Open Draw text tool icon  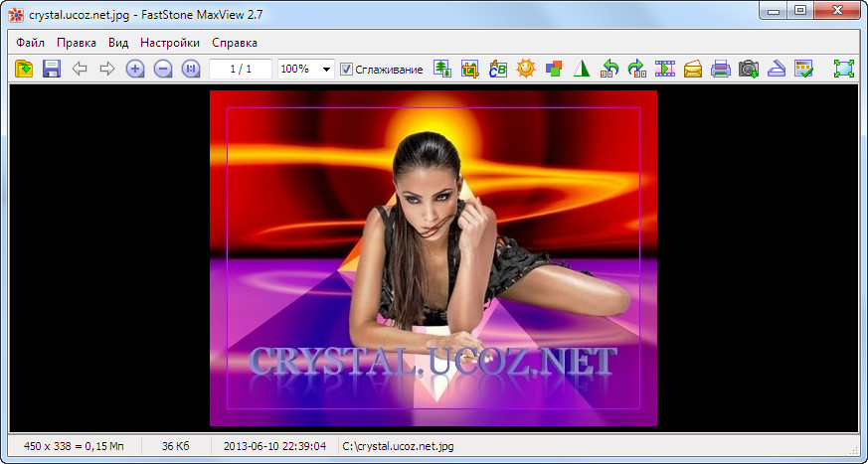pos(498,69)
